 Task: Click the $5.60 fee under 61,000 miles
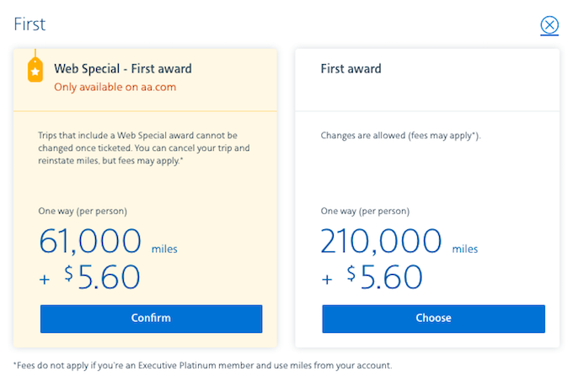pyautogui.click(x=102, y=277)
